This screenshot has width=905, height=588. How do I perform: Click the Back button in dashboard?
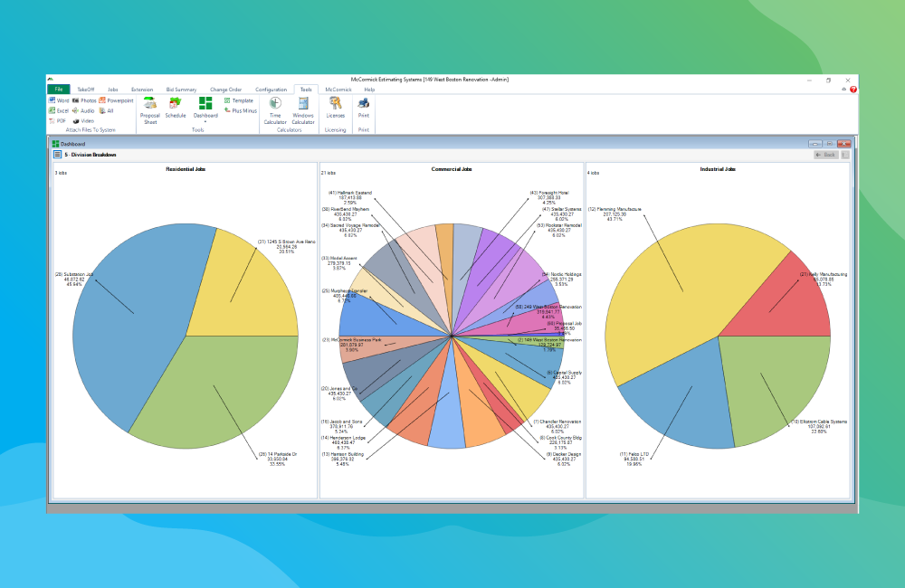[824, 155]
